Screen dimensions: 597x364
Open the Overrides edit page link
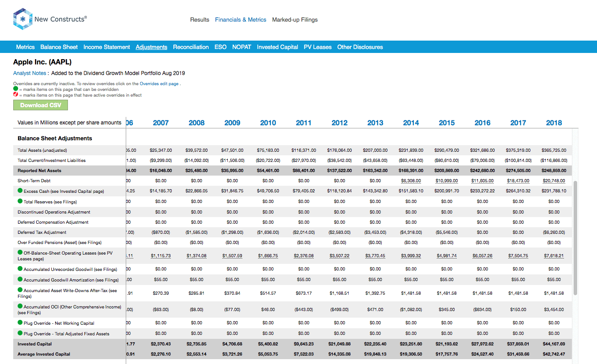point(159,84)
